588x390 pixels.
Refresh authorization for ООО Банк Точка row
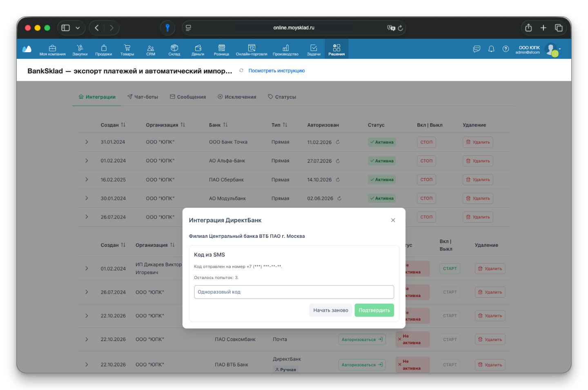click(x=338, y=142)
